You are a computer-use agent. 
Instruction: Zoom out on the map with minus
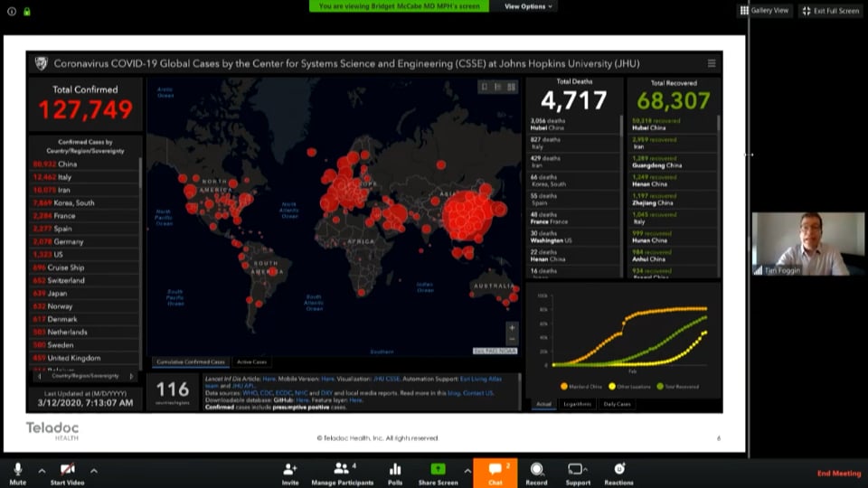coord(512,339)
